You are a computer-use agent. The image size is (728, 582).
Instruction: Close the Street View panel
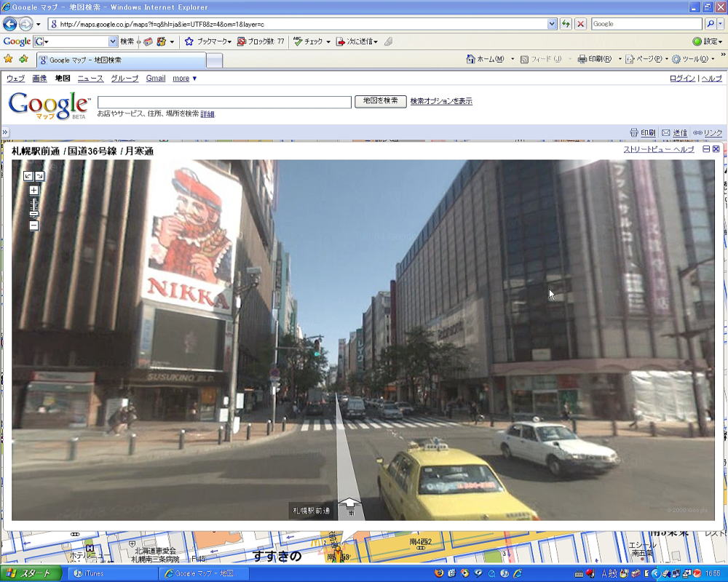tap(716, 149)
